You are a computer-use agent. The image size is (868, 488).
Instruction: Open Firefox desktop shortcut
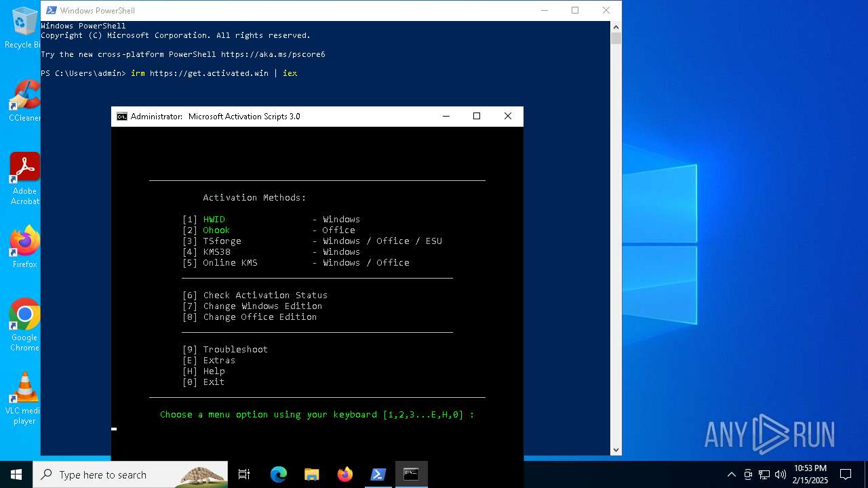[24, 247]
